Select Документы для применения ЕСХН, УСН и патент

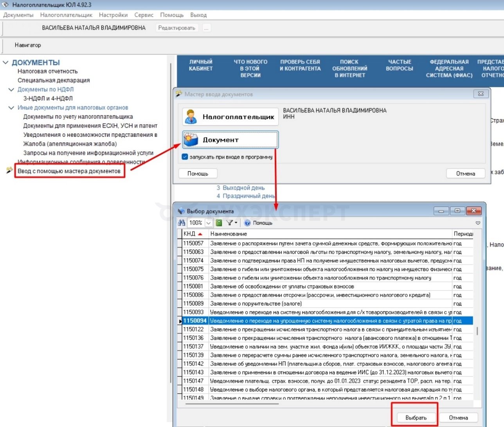90,126
